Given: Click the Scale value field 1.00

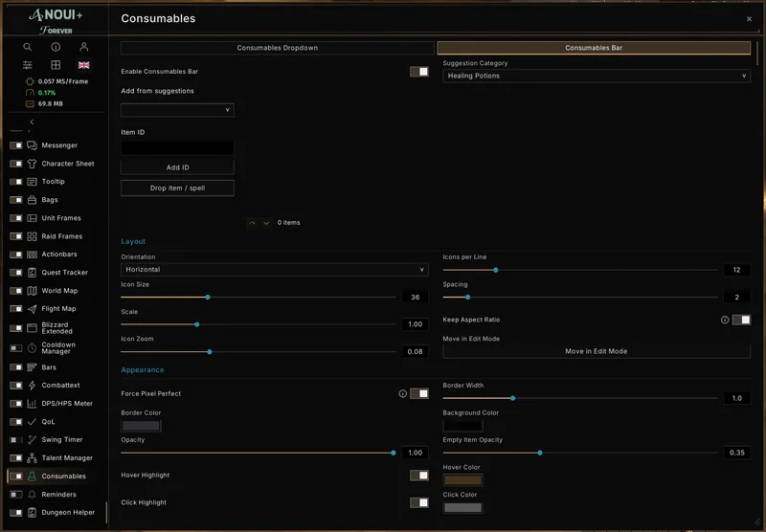Looking at the screenshot, I should click(x=415, y=324).
